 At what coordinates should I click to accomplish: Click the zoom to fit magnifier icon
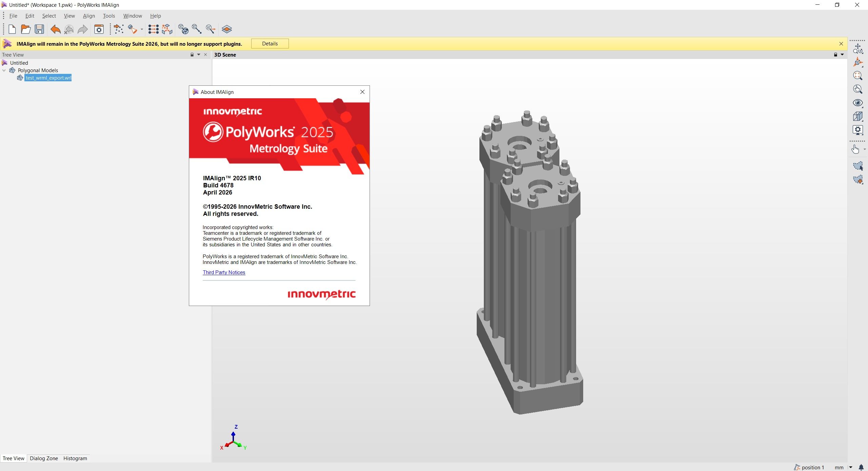pos(858,76)
